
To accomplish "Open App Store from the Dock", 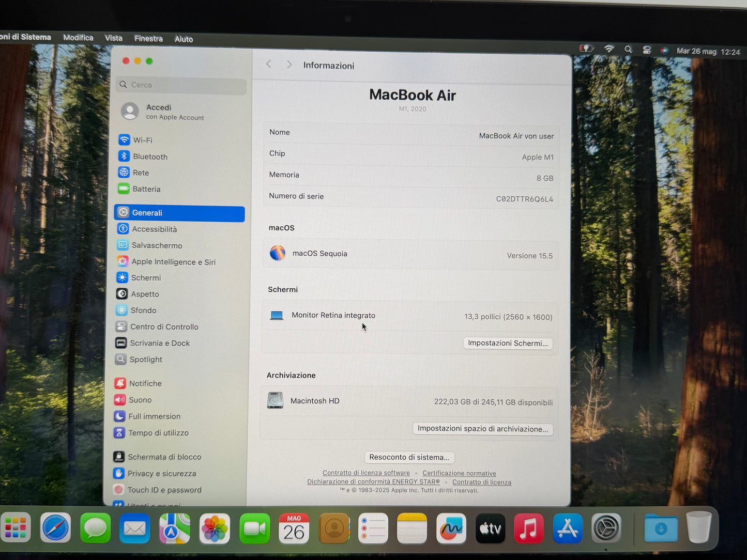I will tap(568, 528).
